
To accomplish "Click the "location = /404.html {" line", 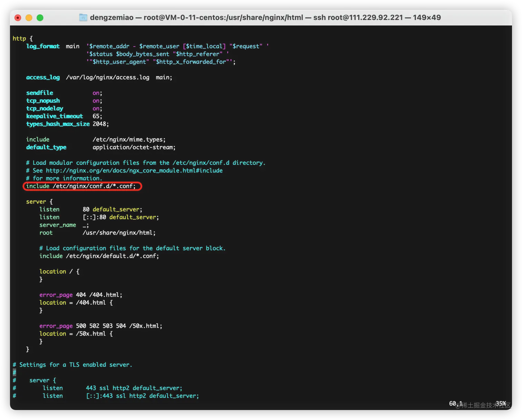I will 76,302.
